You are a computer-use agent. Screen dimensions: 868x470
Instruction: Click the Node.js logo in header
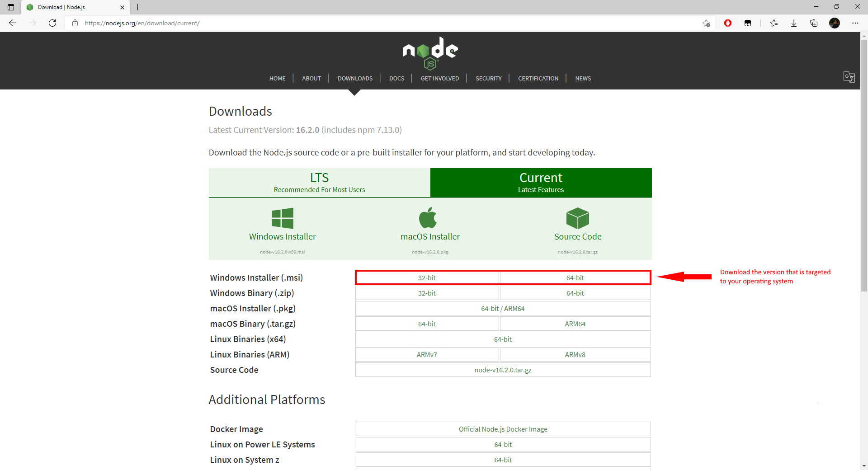430,53
